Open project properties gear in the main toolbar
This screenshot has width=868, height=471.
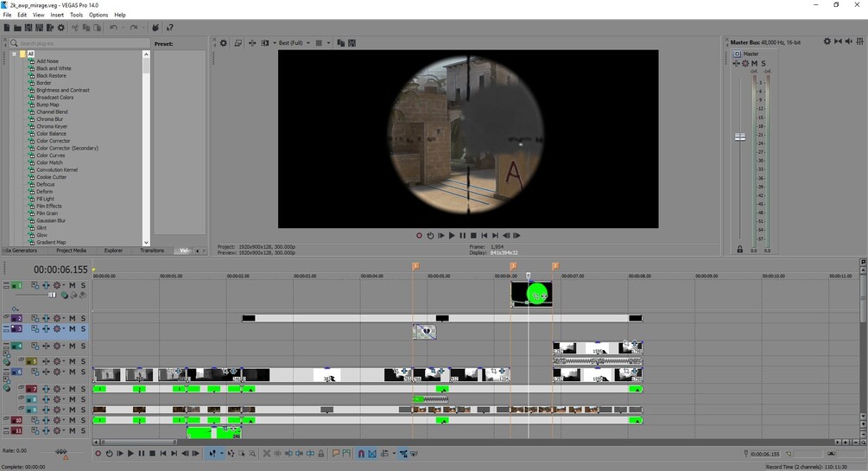(x=61, y=28)
